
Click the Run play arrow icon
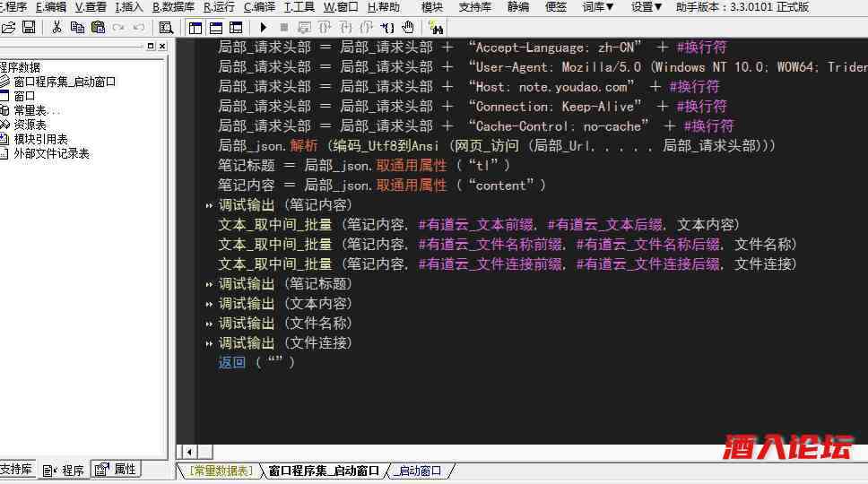coord(264,28)
